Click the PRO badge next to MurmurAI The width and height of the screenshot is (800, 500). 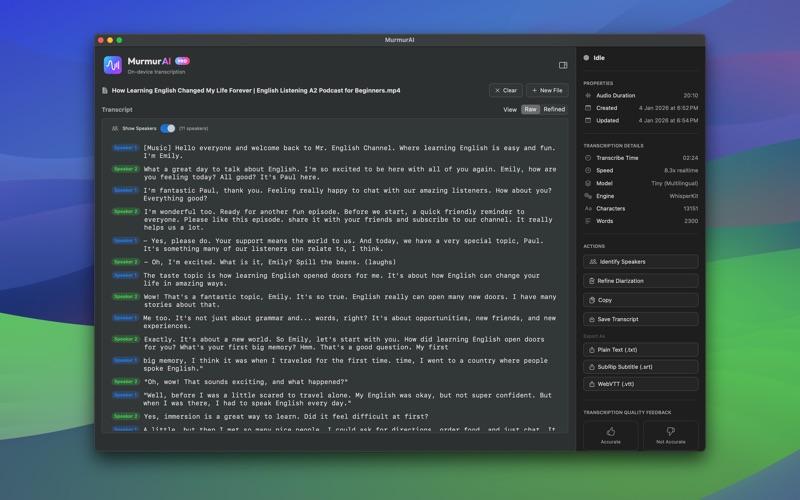pos(182,61)
